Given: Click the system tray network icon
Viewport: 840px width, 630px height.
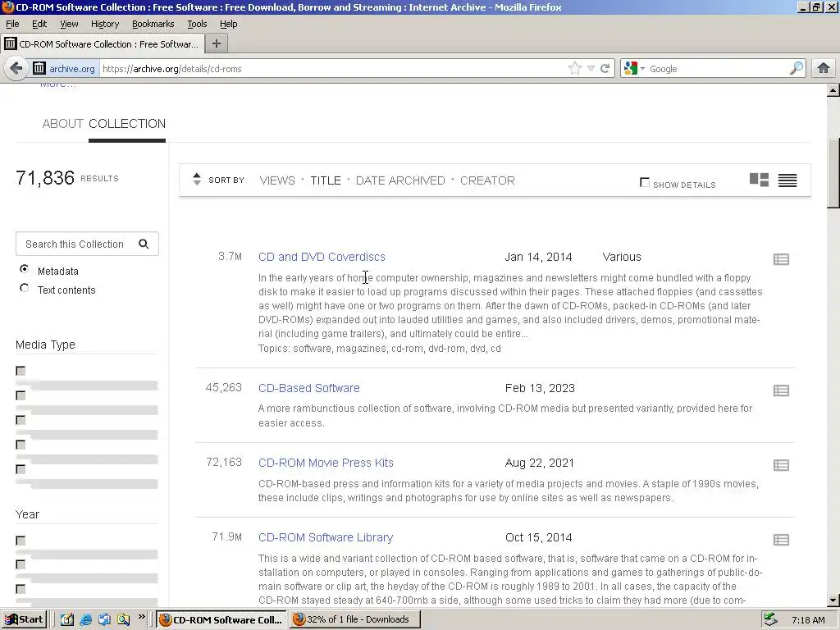Looking at the screenshot, I should 771,619.
